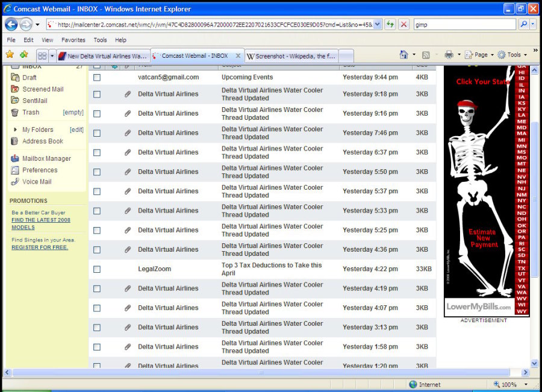Check the box for the 9:16 pm email

[97, 114]
